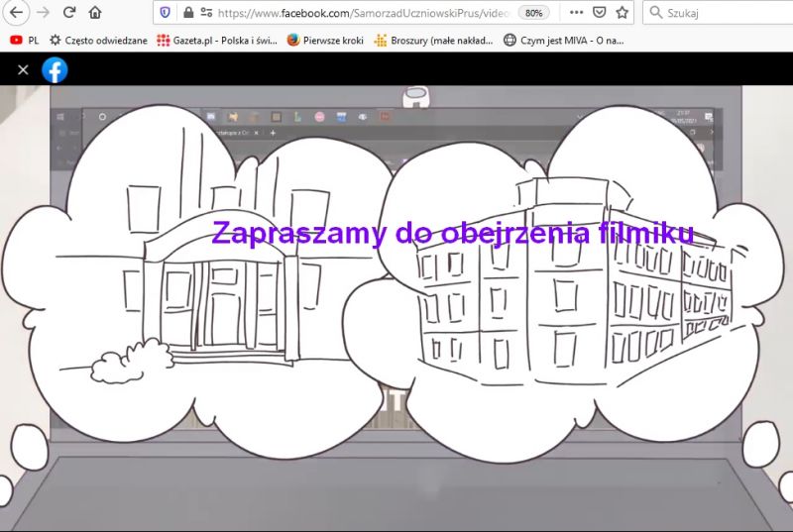Open the YouTube PL bookmark
Image resolution: width=793 pixels, height=532 pixels.
pos(25,41)
